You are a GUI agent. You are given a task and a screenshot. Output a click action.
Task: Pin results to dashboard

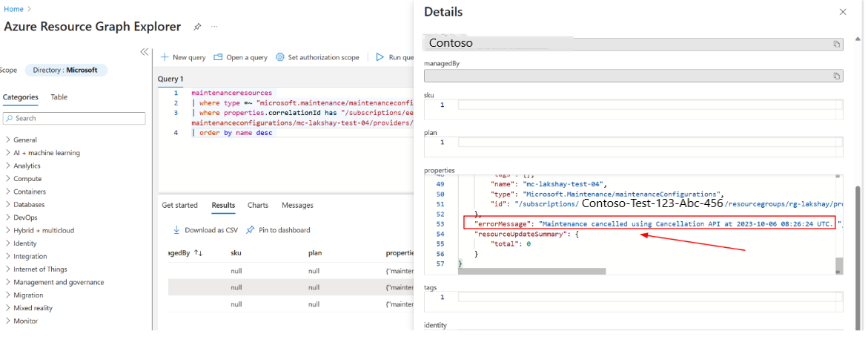(x=278, y=230)
